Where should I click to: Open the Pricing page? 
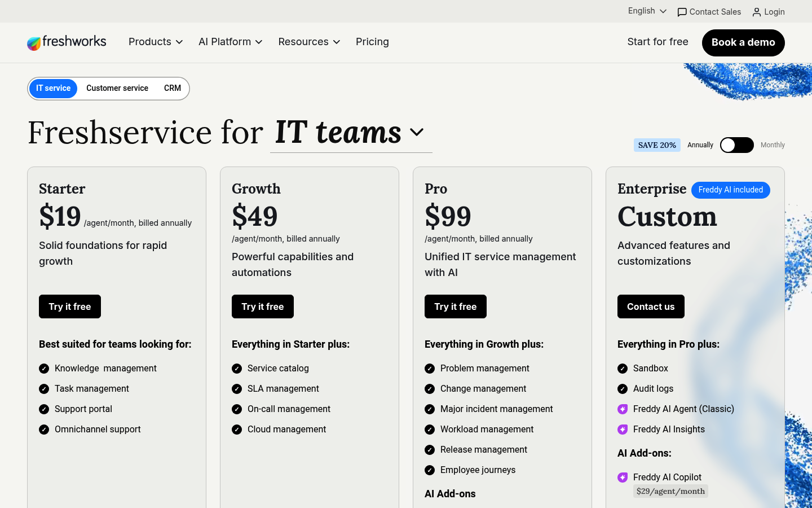[372, 42]
